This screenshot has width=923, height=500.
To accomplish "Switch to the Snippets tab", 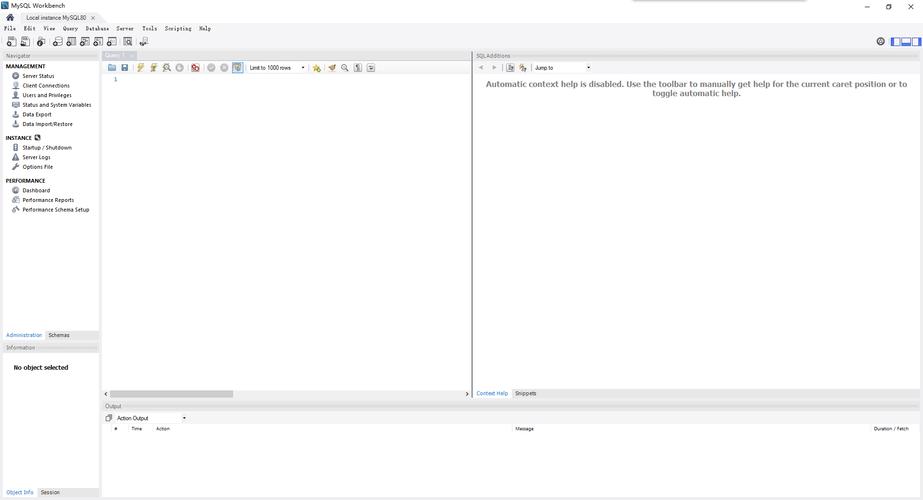I will pos(526,393).
